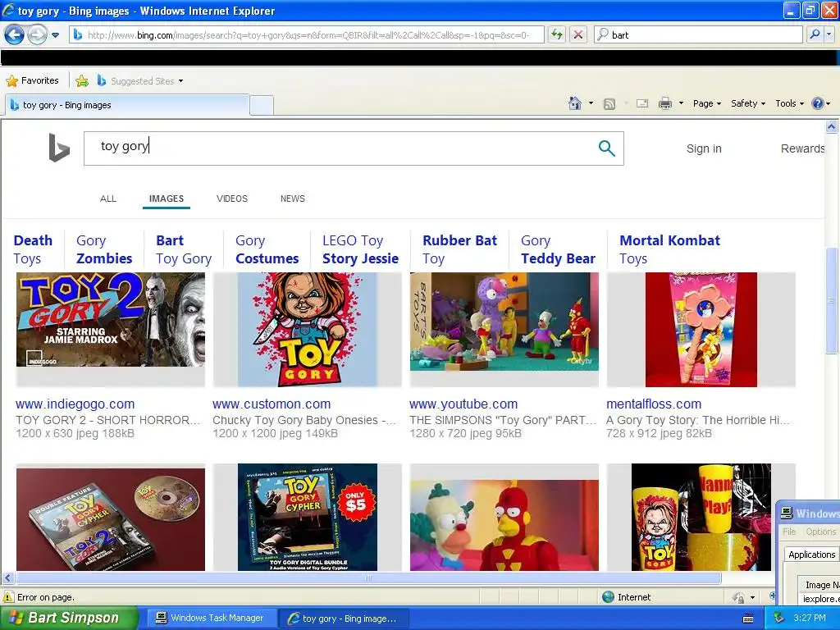This screenshot has height=630, width=840.
Task: Click the 'Gory Teddy Bear' suggestion
Action: (558, 249)
